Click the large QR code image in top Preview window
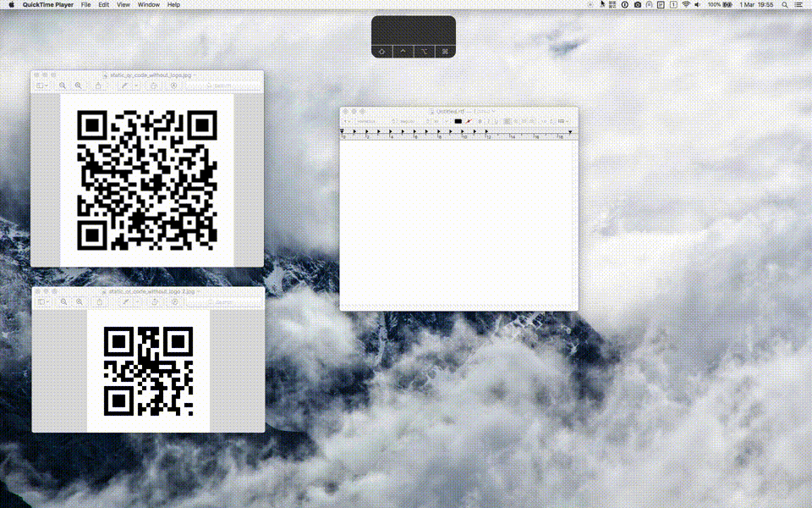The height and width of the screenshot is (508, 812). pyautogui.click(x=147, y=179)
